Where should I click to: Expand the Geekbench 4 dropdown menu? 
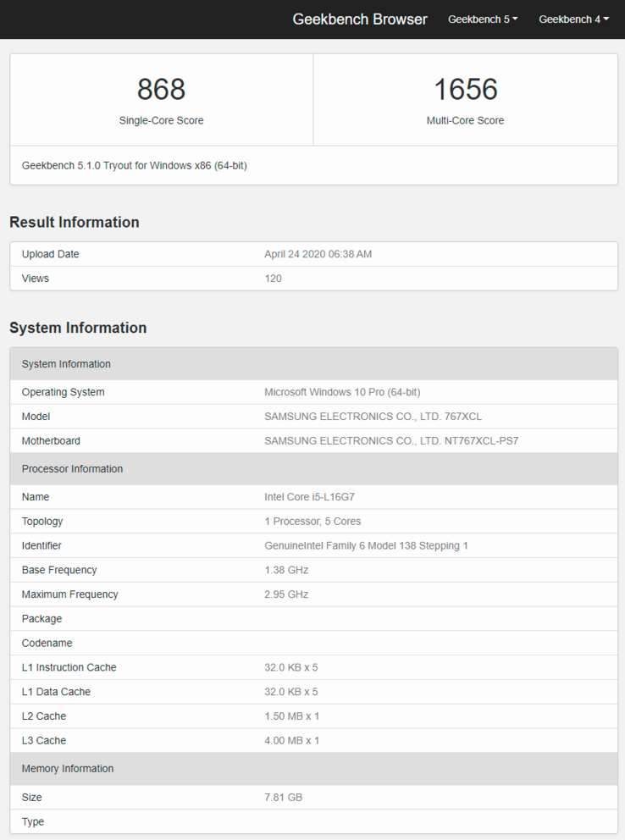[573, 19]
